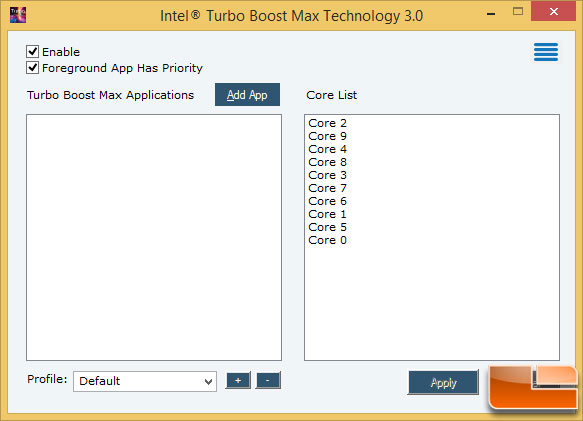
Task: Select Core 9 in the Core List
Action: point(328,136)
